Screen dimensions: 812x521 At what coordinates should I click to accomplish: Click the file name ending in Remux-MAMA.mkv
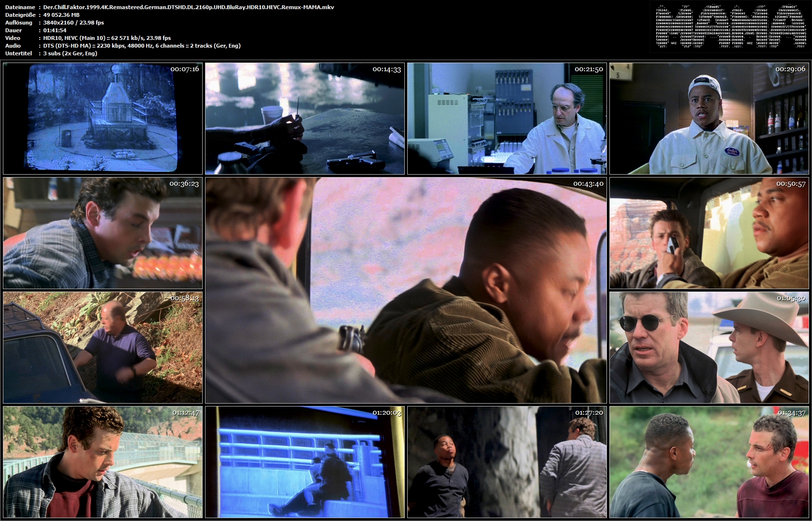(189, 7)
